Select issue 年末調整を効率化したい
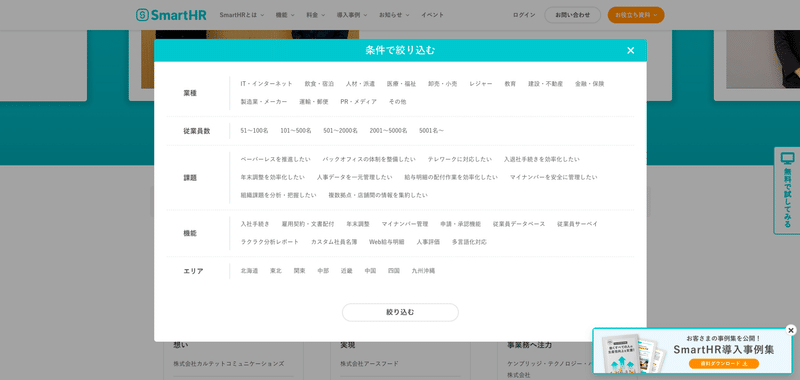 (x=272, y=177)
